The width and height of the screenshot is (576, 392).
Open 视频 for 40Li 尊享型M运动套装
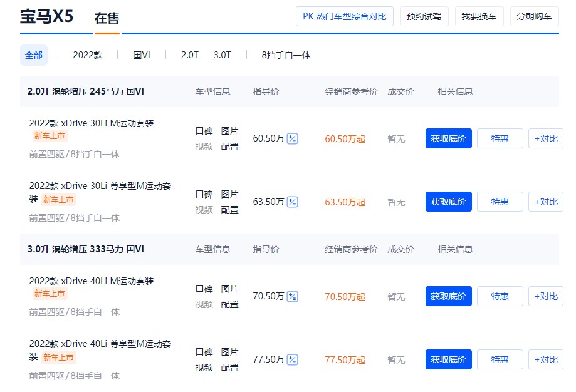pyautogui.click(x=204, y=368)
